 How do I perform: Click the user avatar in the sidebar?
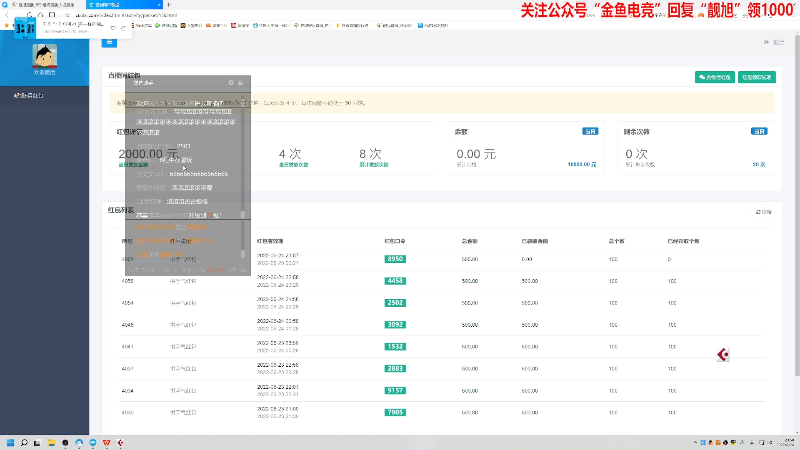(45, 56)
